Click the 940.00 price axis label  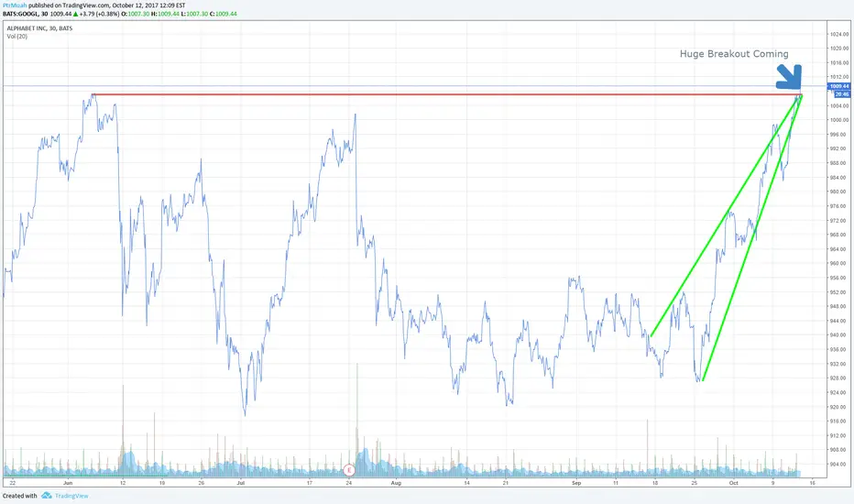pyautogui.click(x=839, y=335)
